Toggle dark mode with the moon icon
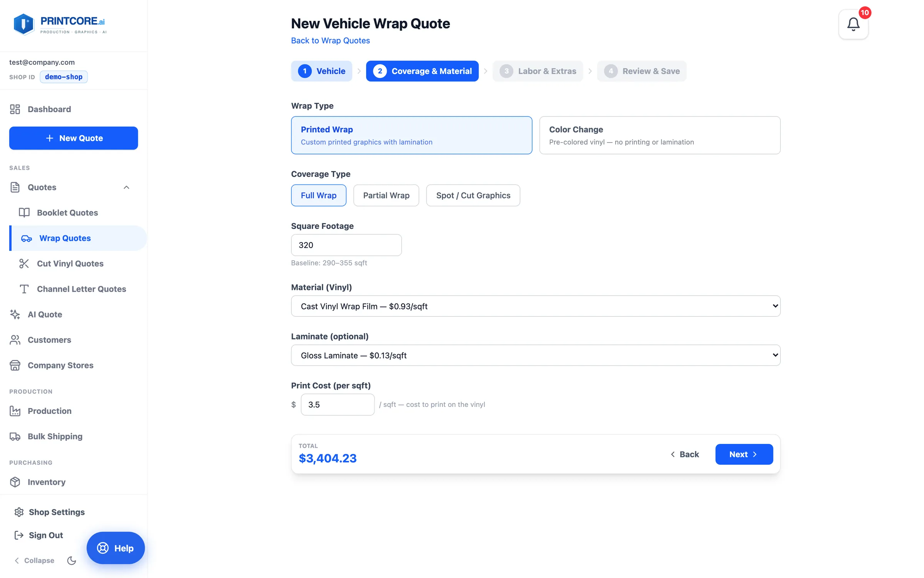The image size is (924, 578). 72,561
